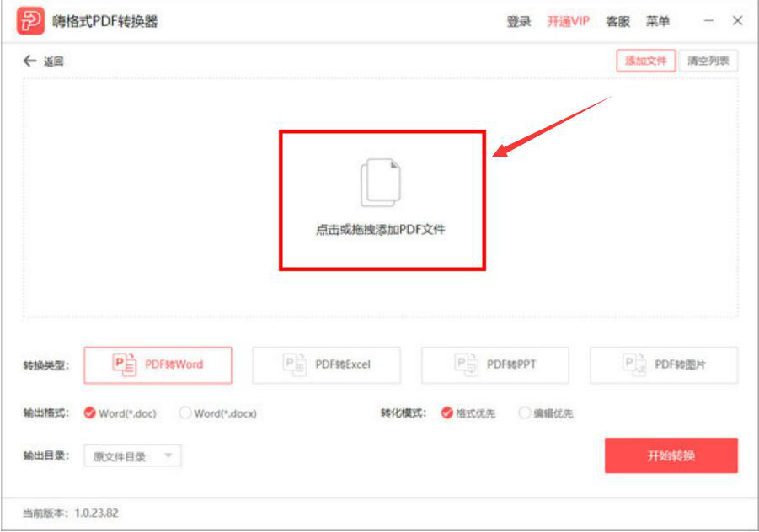Select the PDF转图片 conversion type
The image size is (759, 532).
664,365
